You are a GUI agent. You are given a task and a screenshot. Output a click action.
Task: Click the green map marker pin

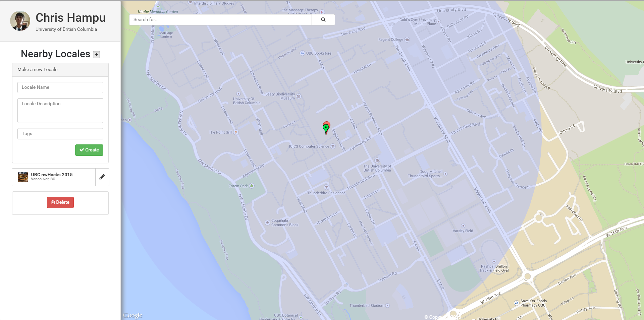click(326, 129)
